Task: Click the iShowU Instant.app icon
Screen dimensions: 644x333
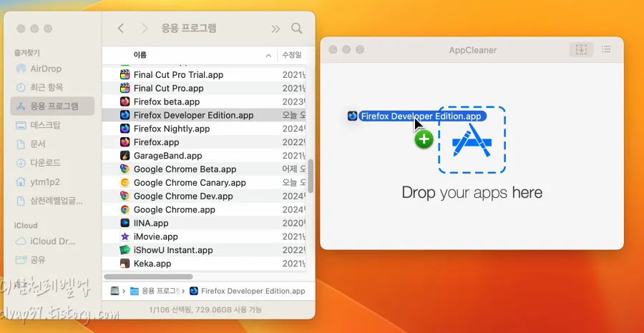Action: [125, 250]
